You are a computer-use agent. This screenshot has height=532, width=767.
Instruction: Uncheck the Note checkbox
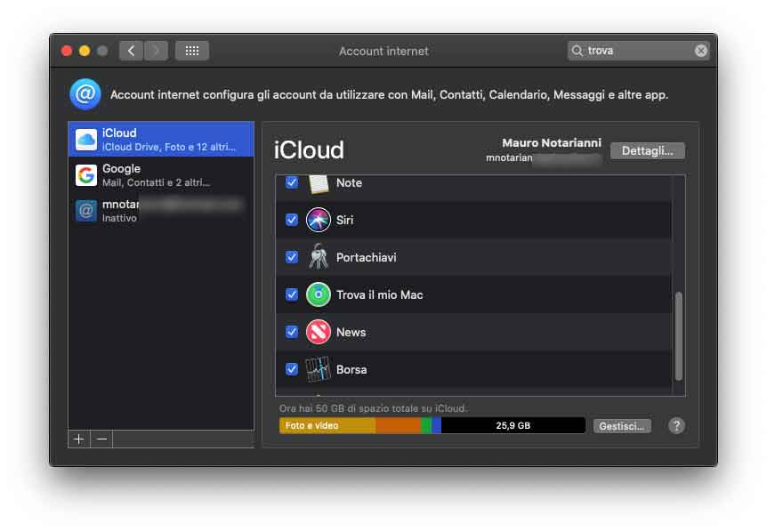pyautogui.click(x=292, y=183)
